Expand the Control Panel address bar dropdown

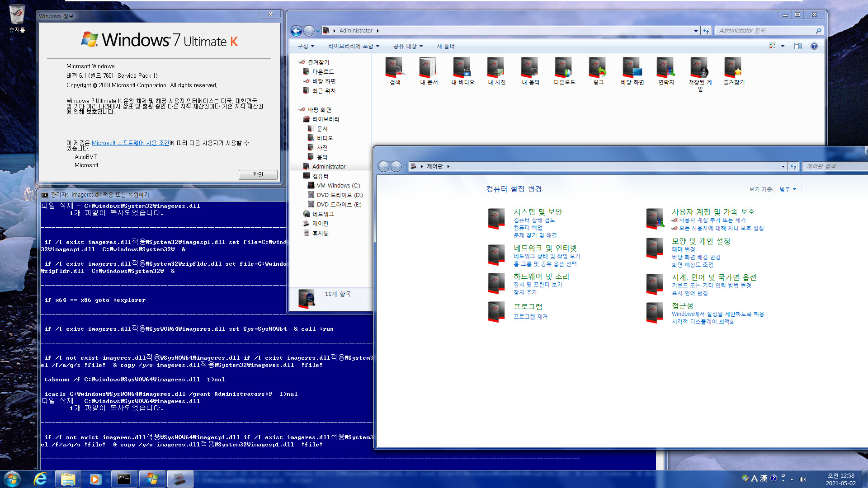pos(783,166)
